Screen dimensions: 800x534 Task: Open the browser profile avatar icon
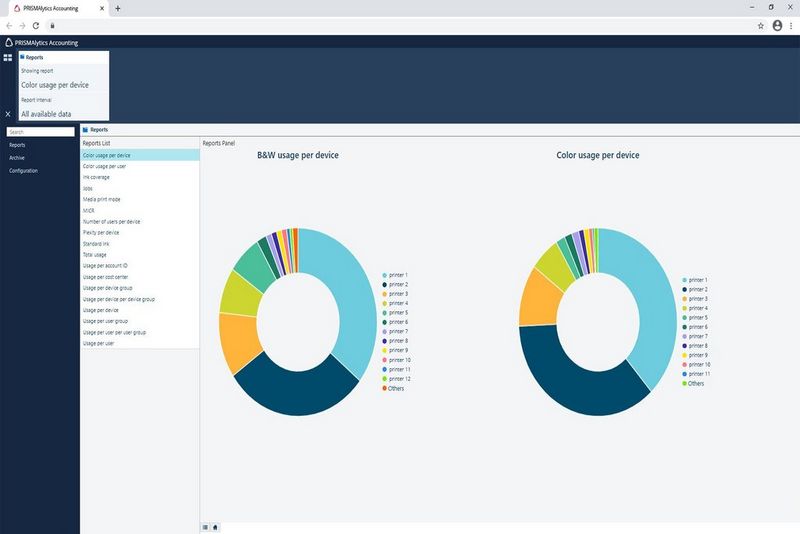tap(777, 25)
